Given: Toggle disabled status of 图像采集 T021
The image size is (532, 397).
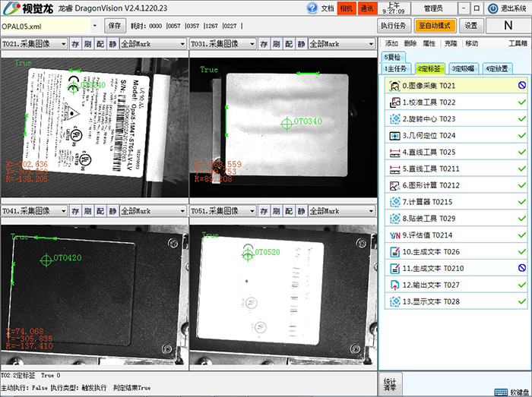Looking at the screenshot, I should coord(522,86).
